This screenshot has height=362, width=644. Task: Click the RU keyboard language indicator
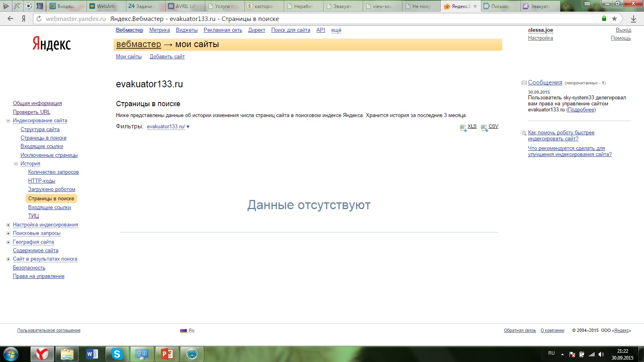pyautogui.click(x=551, y=353)
